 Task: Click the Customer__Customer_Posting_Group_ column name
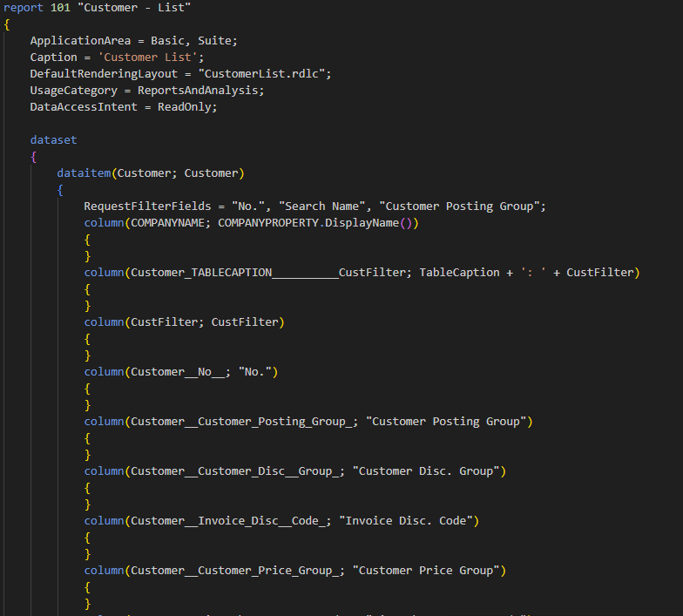[x=244, y=422]
